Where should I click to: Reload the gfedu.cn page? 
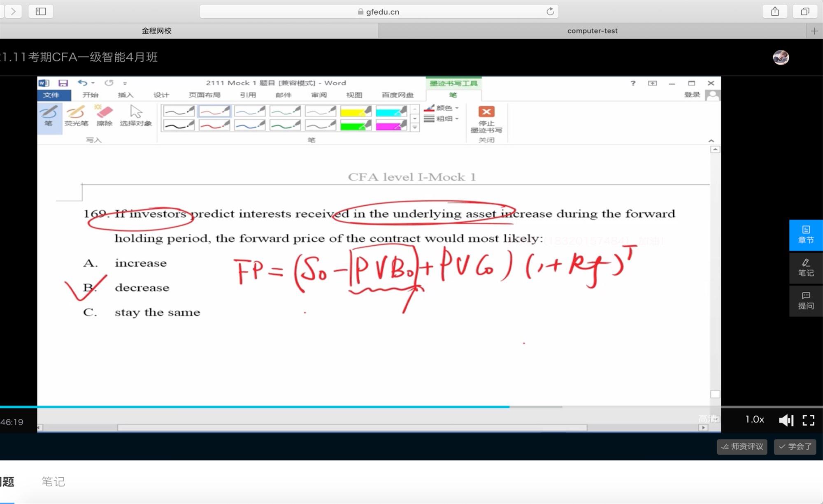click(550, 12)
